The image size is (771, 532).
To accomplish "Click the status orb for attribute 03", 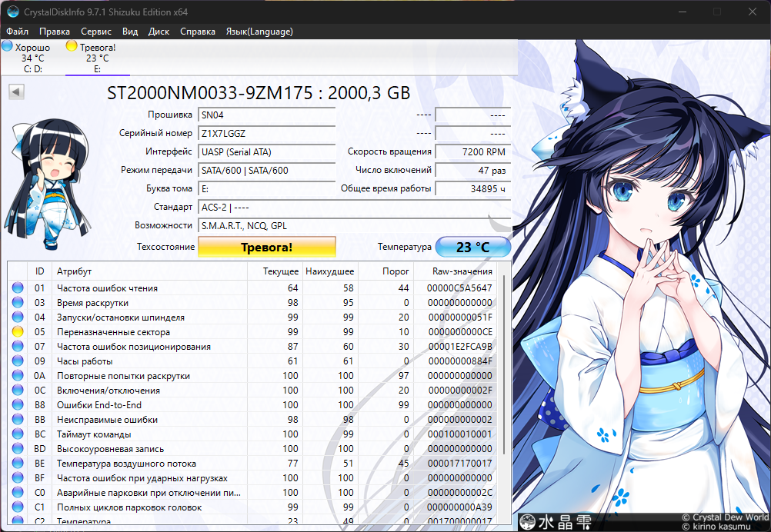I will (18, 303).
